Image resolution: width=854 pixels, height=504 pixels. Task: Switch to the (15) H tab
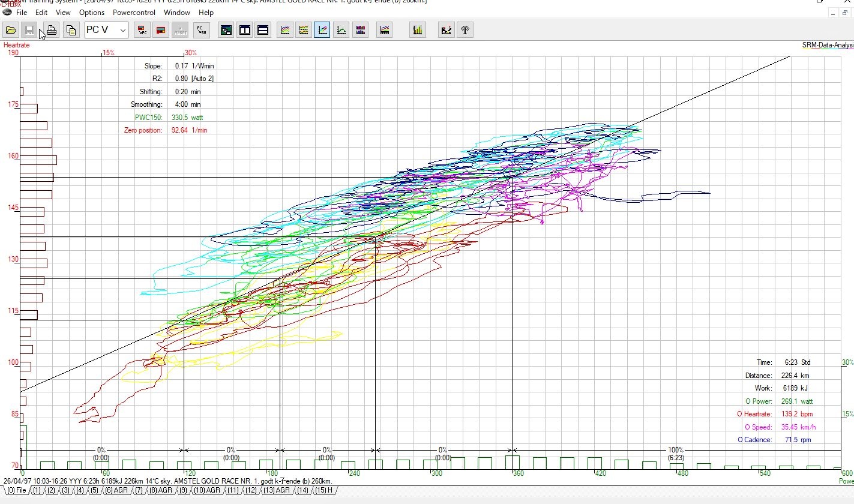click(323, 490)
